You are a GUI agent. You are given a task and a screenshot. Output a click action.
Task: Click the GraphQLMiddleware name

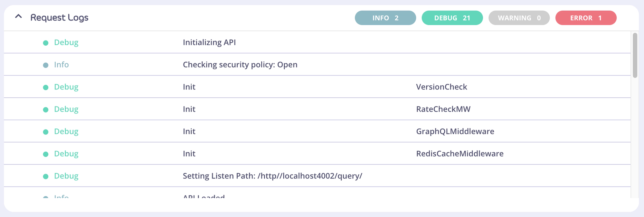pyautogui.click(x=455, y=131)
